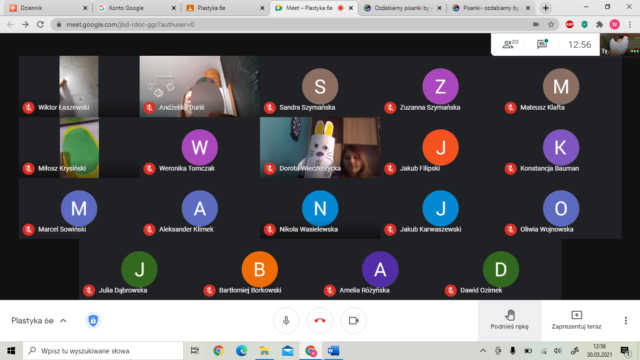Open the participants list icon

[509, 44]
